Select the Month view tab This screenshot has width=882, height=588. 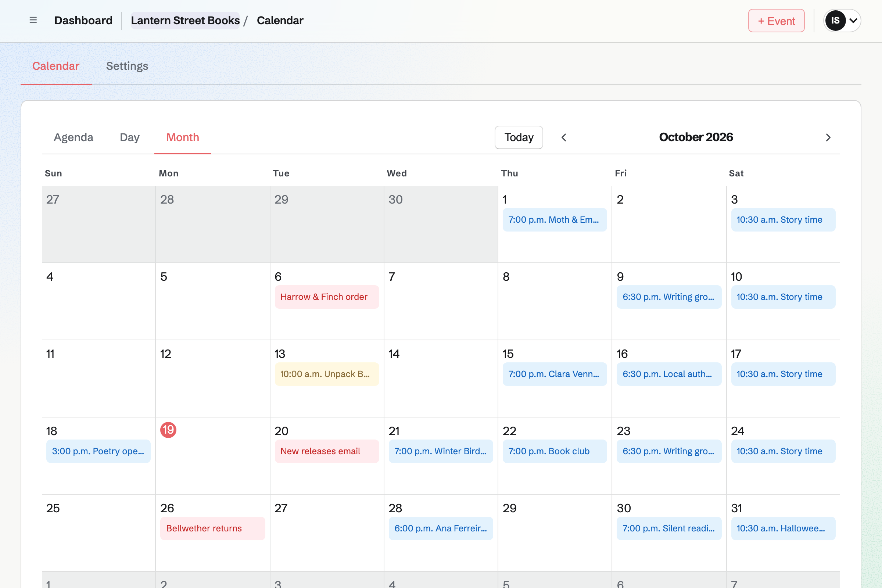(183, 137)
